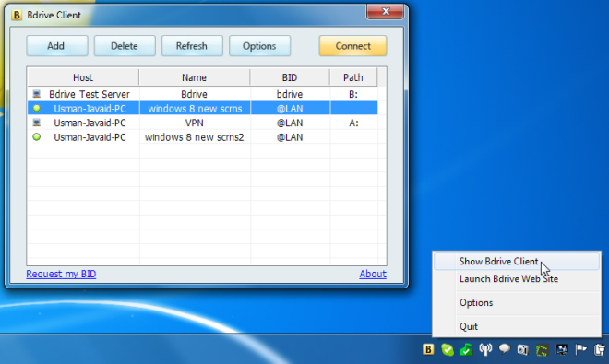Image resolution: width=609 pixels, height=364 pixels.
Task: Sort by the Name column header
Action: (x=194, y=77)
